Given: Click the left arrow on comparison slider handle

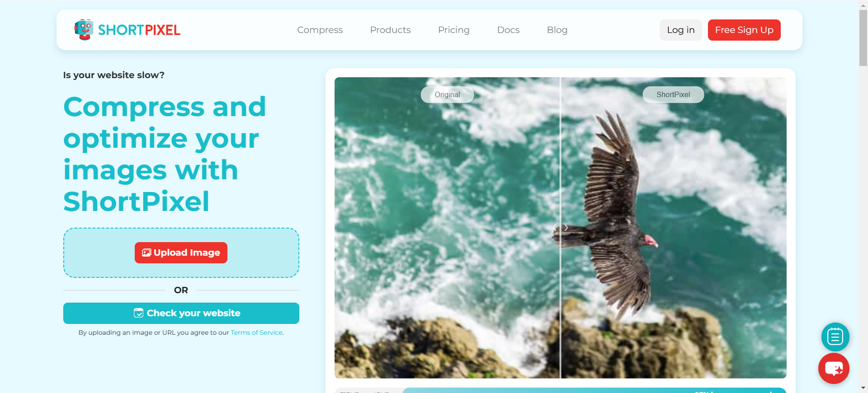Looking at the screenshot, I should (555, 228).
